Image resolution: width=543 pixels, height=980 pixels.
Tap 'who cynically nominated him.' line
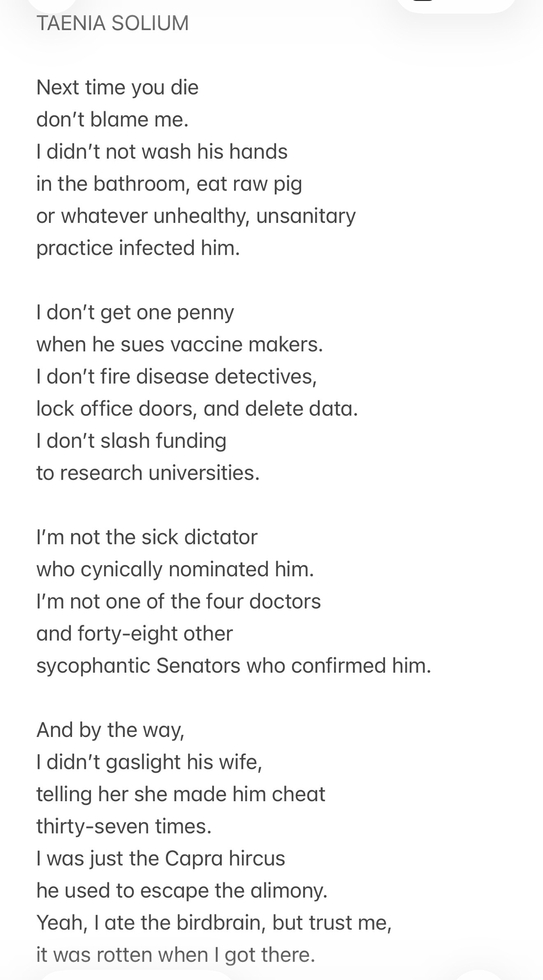175,569
